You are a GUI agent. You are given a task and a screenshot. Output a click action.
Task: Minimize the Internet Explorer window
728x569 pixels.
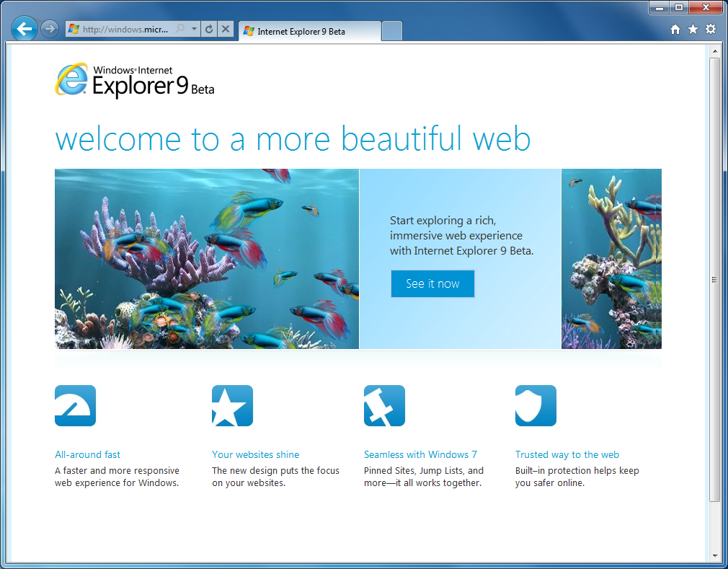click(660, 8)
